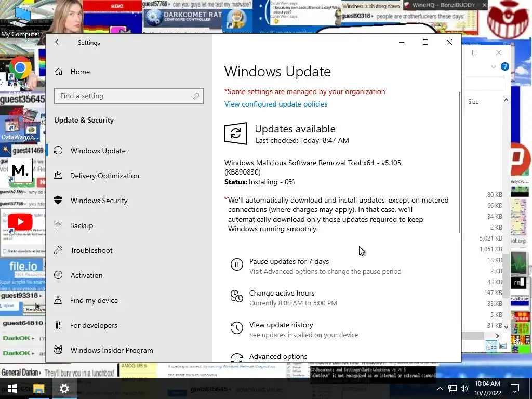Image resolution: width=532 pixels, height=399 pixels.
Task: Click the Updates available refresh icon
Action: [236, 134]
